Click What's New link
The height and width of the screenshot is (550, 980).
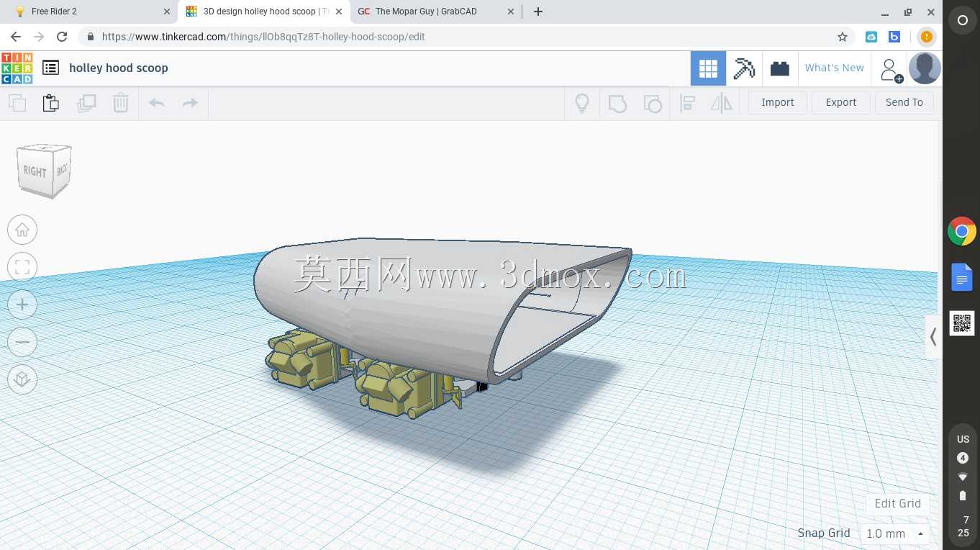click(x=834, y=68)
